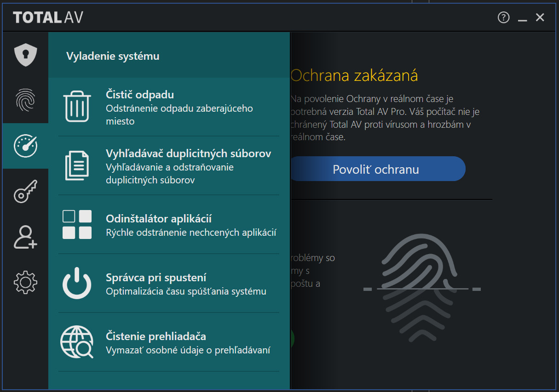Open Odinštalátor aplikácií entry
Image resolution: width=559 pixels, height=392 pixels.
point(169,224)
